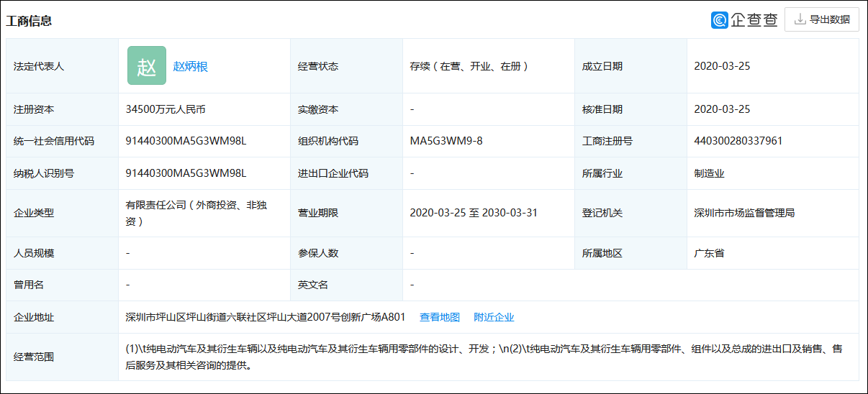Select industry value 制造业
The image size is (868, 394).
pyautogui.click(x=709, y=173)
